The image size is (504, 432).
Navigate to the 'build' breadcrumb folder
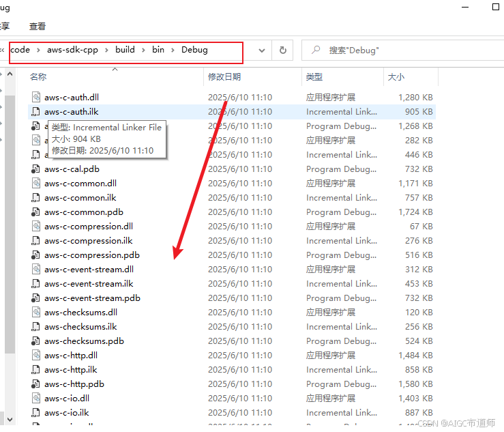(x=125, y=50)
